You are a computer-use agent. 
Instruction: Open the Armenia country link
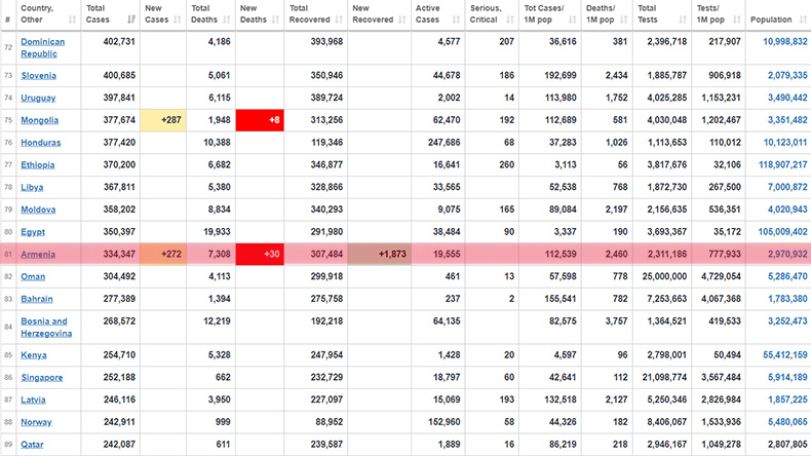(38, 254)
